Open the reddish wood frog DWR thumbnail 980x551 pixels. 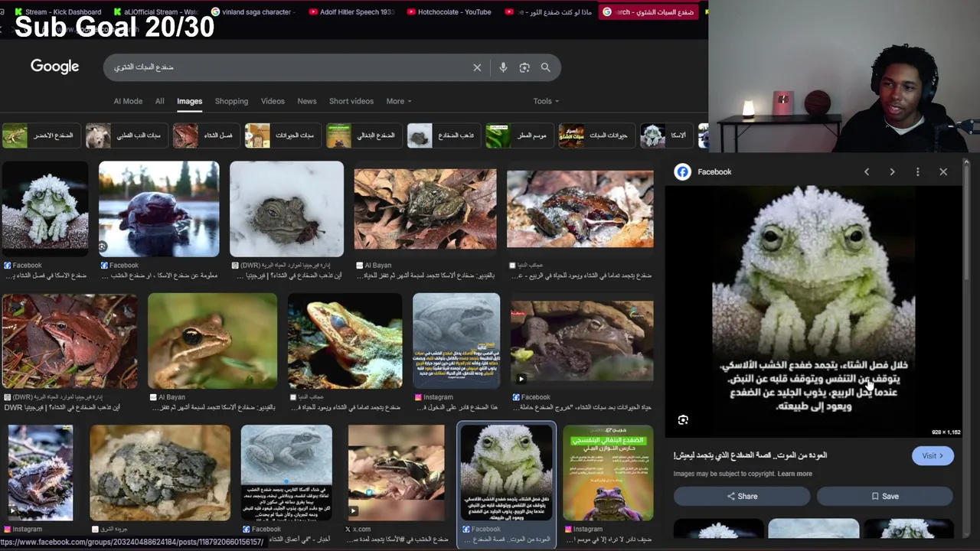[x=70, y=341]
